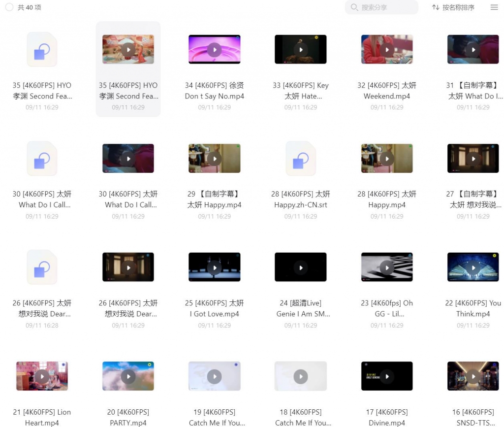The height and width of the screenshot is (427, 504).
Task: Select the file name 28 [4K60FPS] 太妍 Happy.mp4
Action: [387, 199]
